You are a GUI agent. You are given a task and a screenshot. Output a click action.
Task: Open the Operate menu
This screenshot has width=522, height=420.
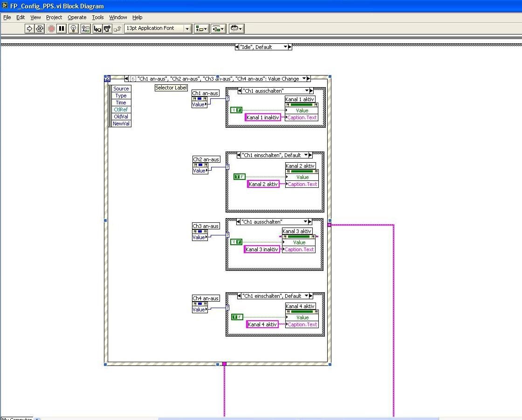pos(77,17)
